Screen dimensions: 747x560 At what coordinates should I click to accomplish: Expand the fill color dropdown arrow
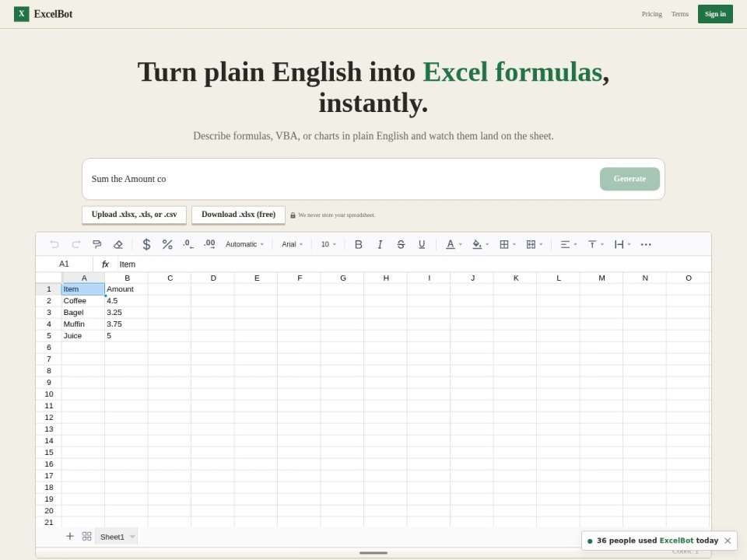(x=487, y=244)
